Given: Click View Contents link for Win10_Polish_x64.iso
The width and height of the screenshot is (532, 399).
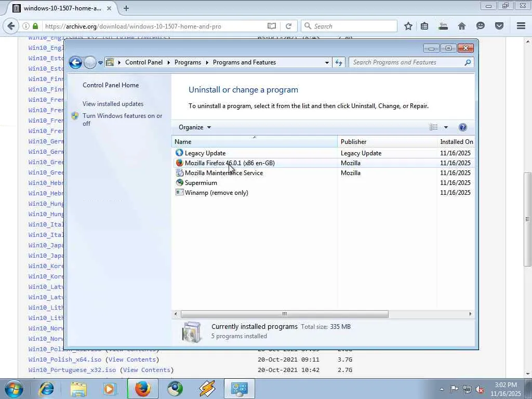Looking at the screenshot, I should pyautogui.click(x=132, y=360).
